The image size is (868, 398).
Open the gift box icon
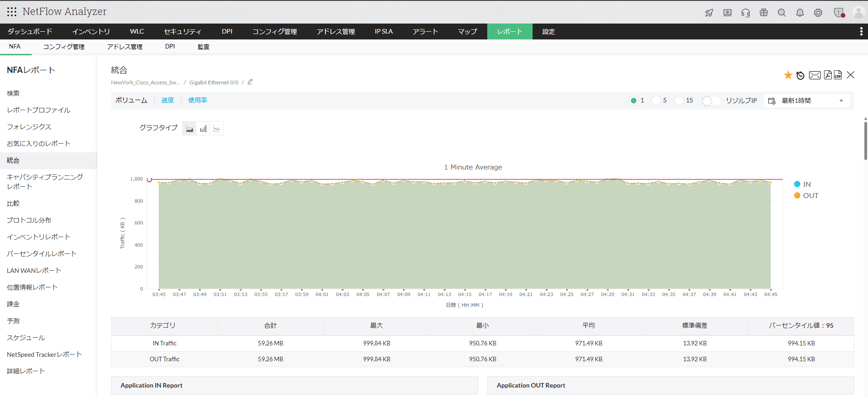tap(764, 12)
